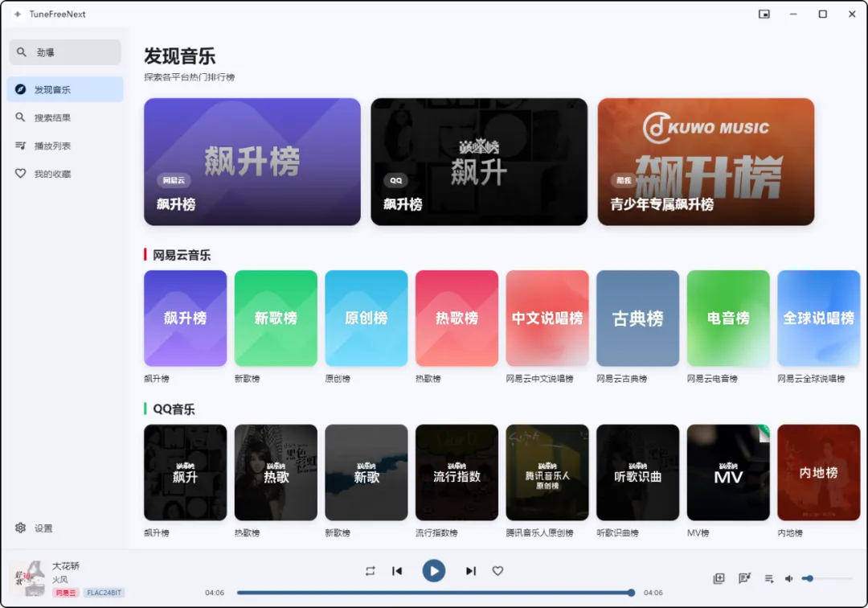Screen dimensions: 868x608
Task: Click the 网易云音乐 section heading
Action: [182, 255]
